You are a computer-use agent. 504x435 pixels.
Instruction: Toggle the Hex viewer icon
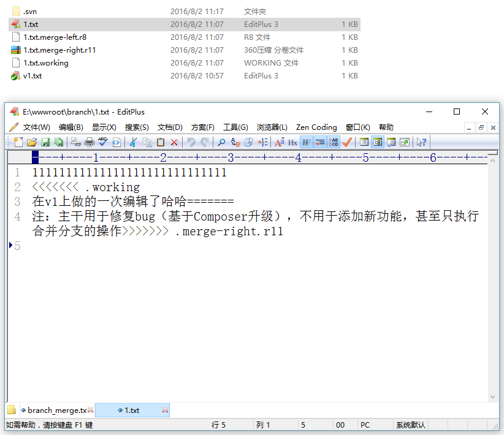point(292,142)
